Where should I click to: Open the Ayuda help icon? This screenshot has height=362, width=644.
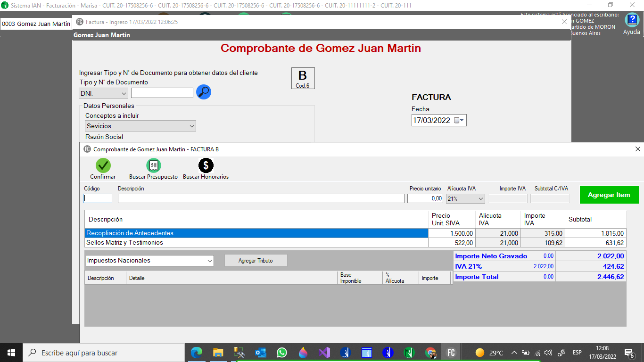pos(631,20)
